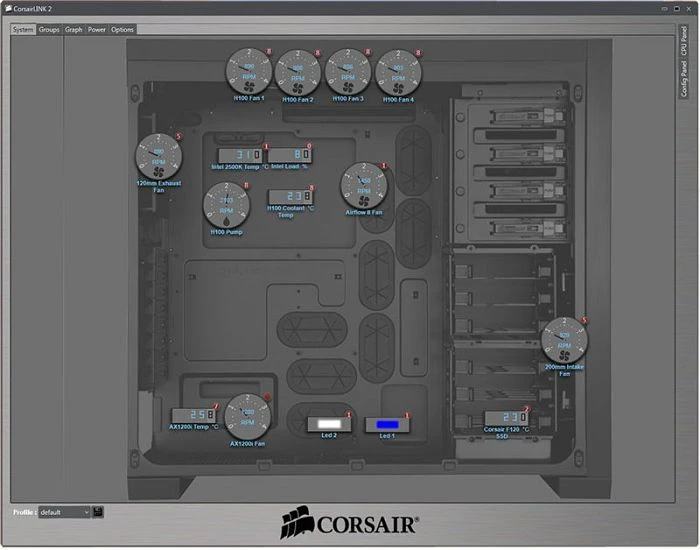700x550 pixels.
Task: Select the H100 Fan 4 gauge
Action: coord(398,73)
